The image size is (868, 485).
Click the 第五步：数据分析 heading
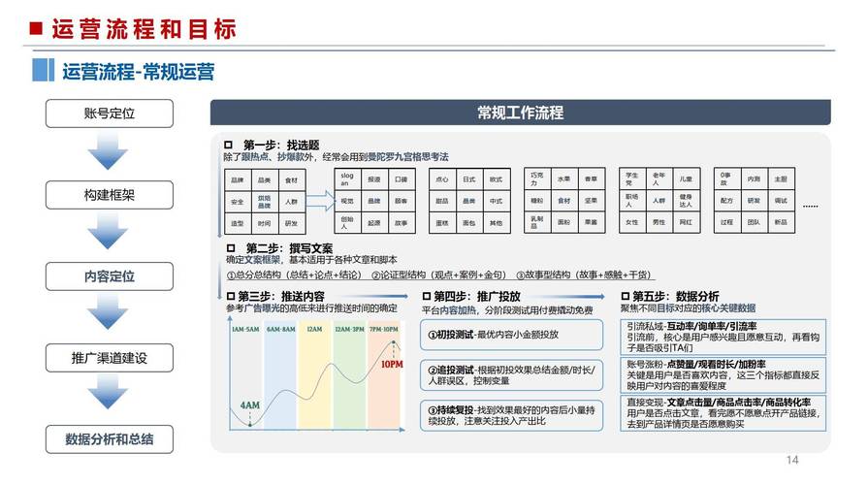tap(676, 296)
